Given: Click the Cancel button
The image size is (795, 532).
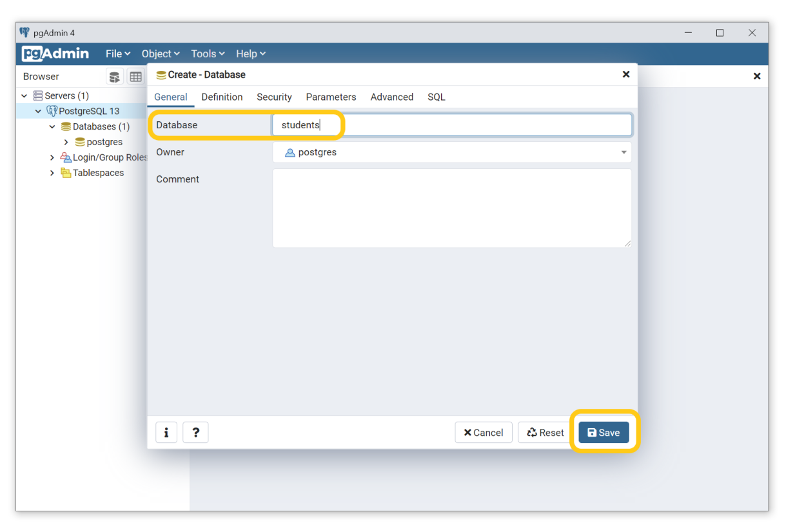Looking at the screenshot, I should 484,433.
